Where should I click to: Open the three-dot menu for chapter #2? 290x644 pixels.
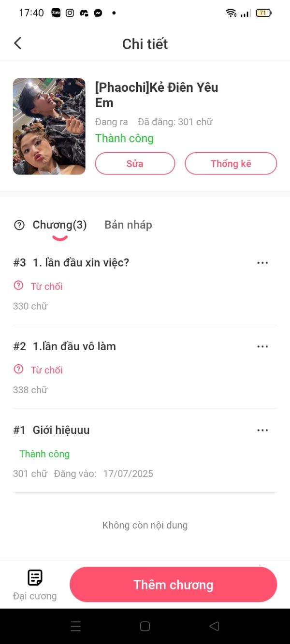(262, 346)
